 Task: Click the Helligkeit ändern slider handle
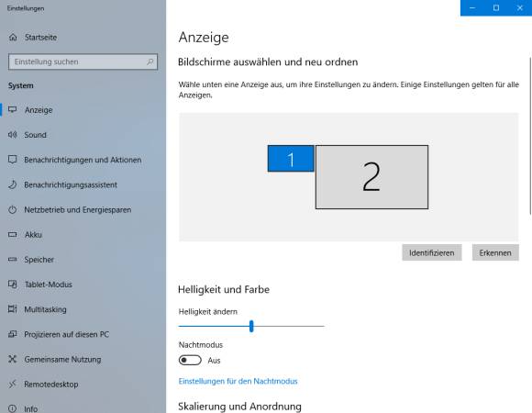click(251, 326)
